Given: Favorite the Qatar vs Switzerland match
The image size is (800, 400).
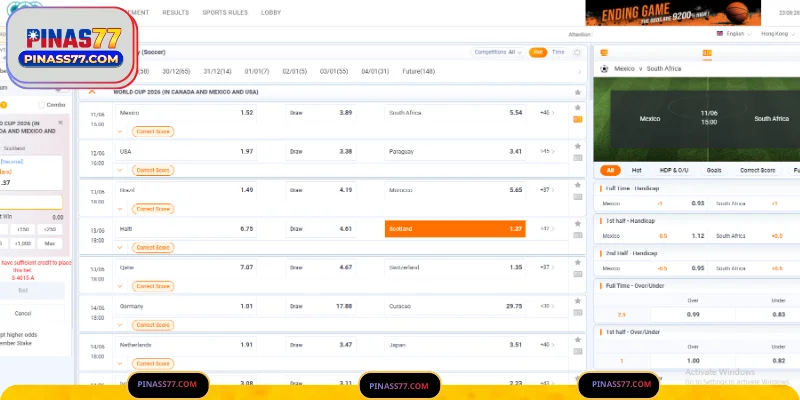Looking at the screenshot, I should pos(578,263).
